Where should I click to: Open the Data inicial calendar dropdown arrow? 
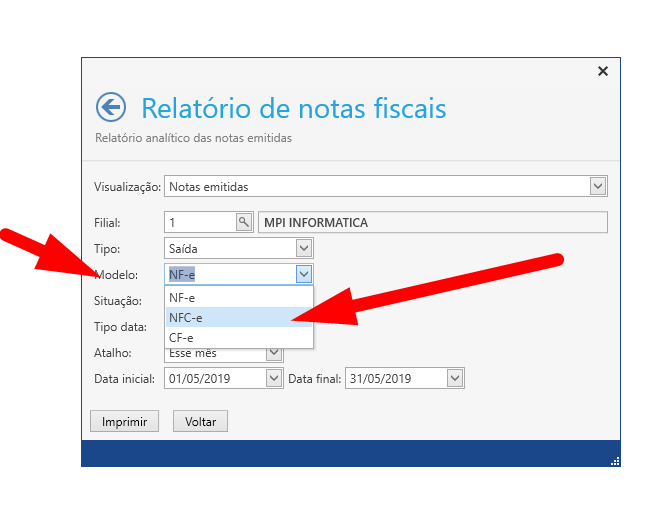pos(274,378)
